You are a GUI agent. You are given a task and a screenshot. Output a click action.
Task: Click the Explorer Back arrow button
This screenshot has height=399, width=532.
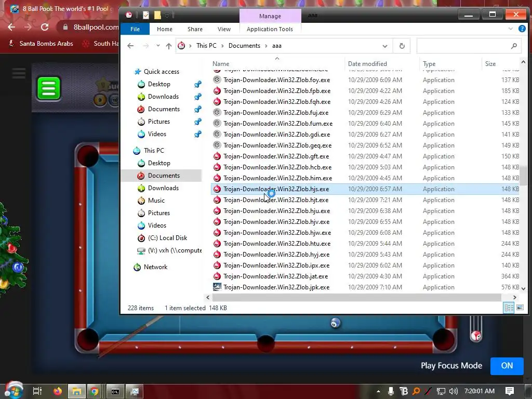pos(130,46)
